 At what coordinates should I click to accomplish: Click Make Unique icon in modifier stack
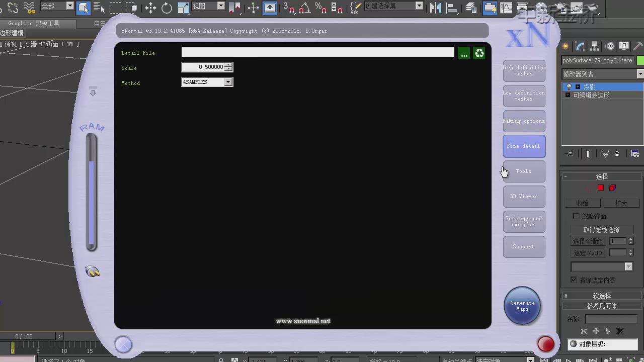tap(605, 154)
